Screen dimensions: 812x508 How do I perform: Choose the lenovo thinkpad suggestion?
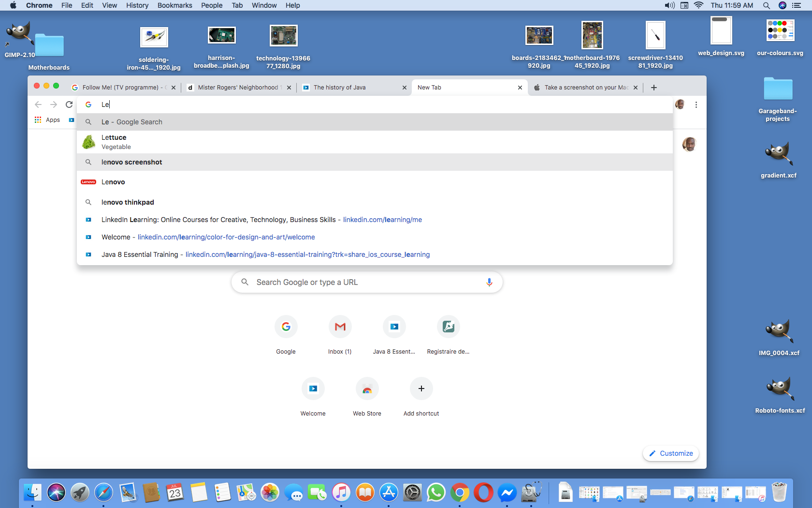pos(128,202)
